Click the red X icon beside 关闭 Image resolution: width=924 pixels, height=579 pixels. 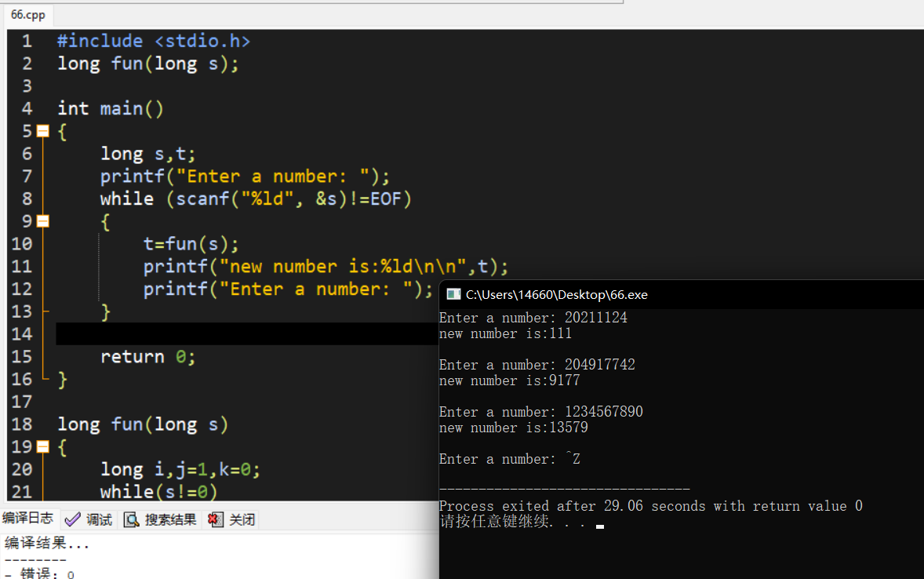pyautogui.click(x=215, y=519)
